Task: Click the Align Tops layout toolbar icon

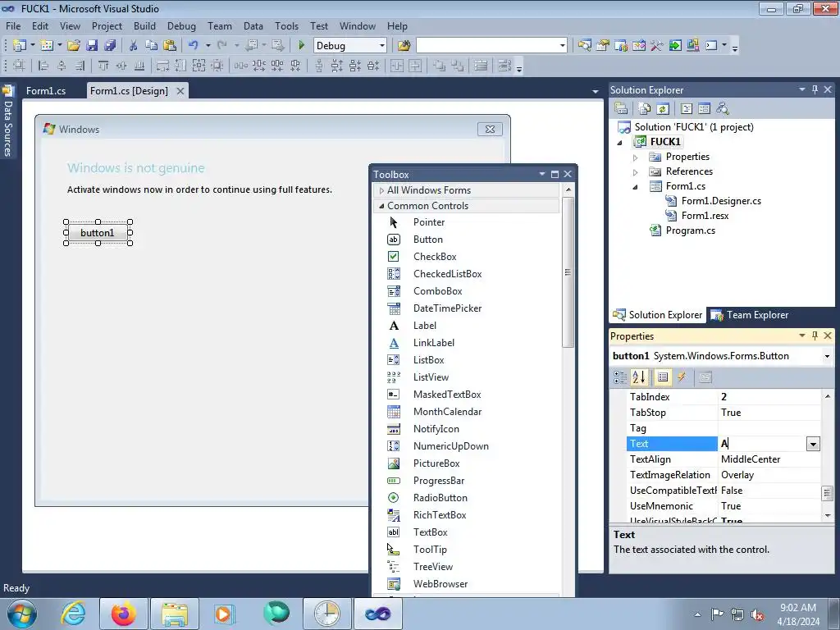Action: (x=103, y=66)
